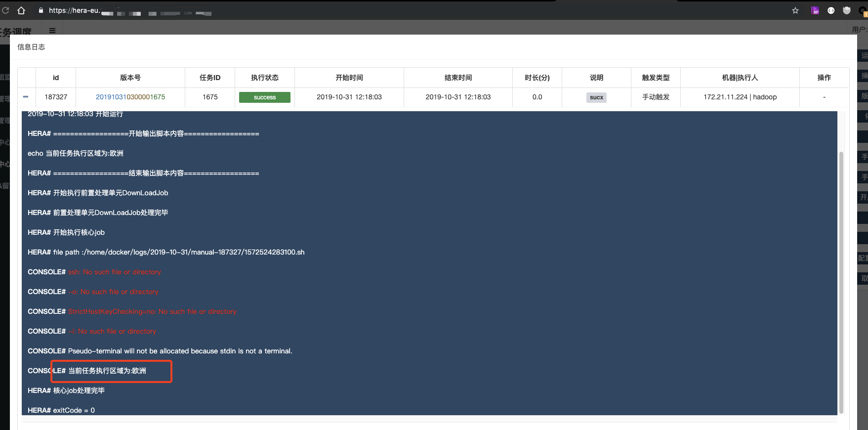Click the 机器|执行人 column header
This screenshot has width=868, height=430.
tap(740, 78)
